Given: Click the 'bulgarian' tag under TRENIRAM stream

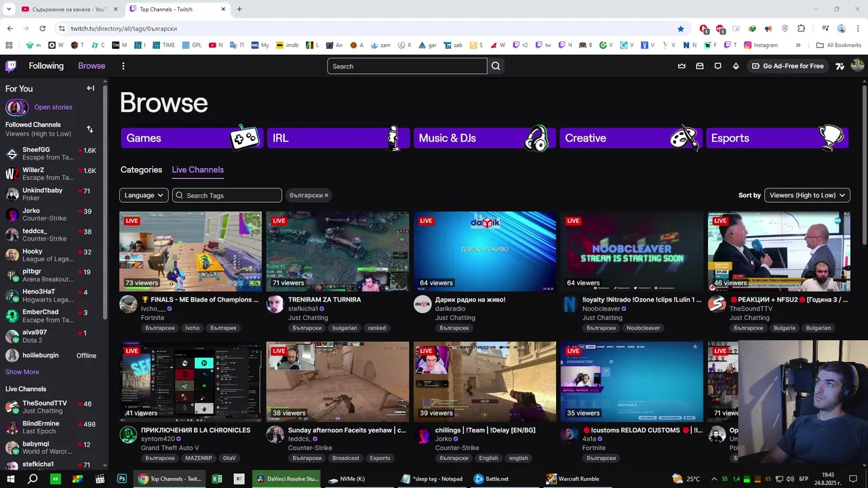Looking at the screenshot, I should tap(344, 328).
